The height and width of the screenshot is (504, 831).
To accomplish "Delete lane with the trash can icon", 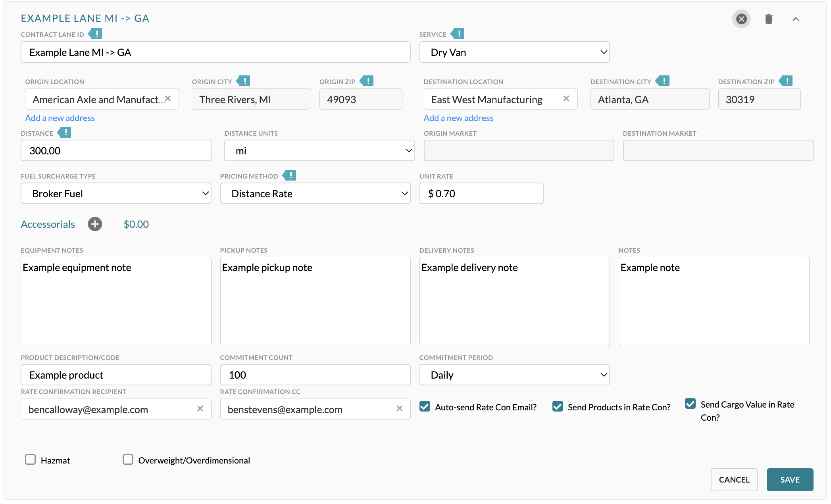I will (768, 19).
